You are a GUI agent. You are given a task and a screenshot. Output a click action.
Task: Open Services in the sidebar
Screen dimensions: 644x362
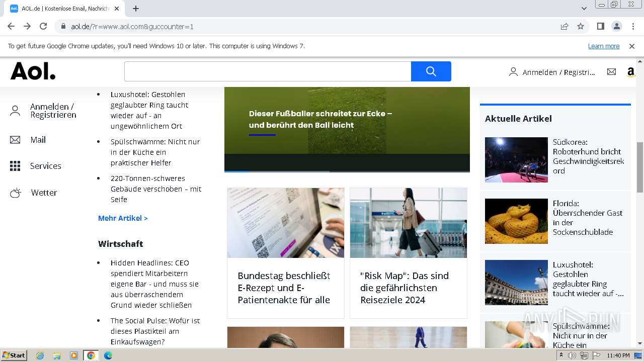[45, 166]
